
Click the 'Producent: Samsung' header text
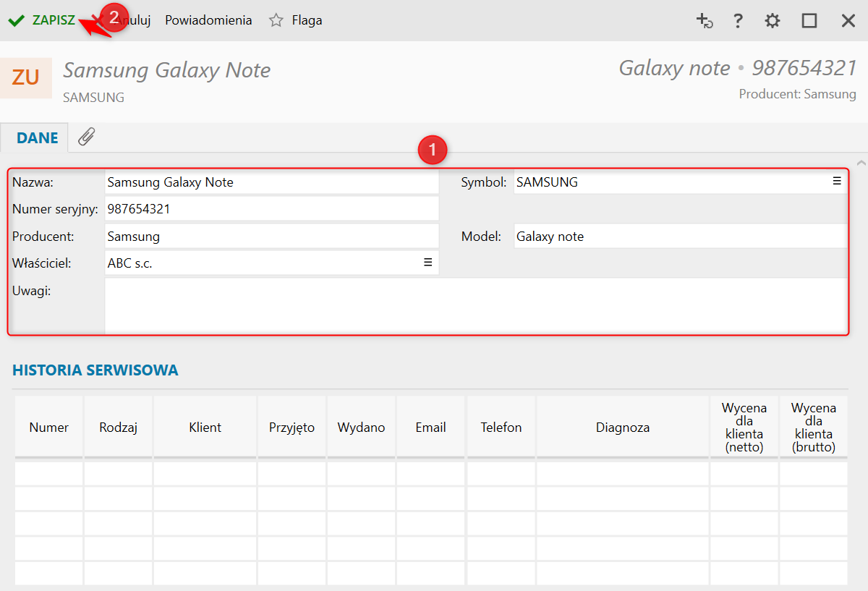point(798,94)
